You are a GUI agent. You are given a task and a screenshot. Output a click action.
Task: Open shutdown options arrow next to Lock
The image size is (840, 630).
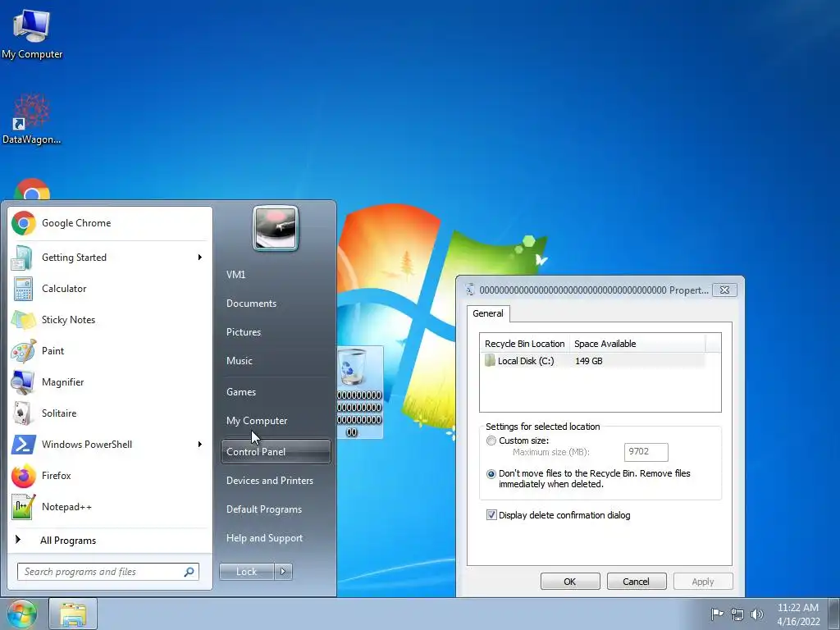pyautogui.click(x=283, y=572)
